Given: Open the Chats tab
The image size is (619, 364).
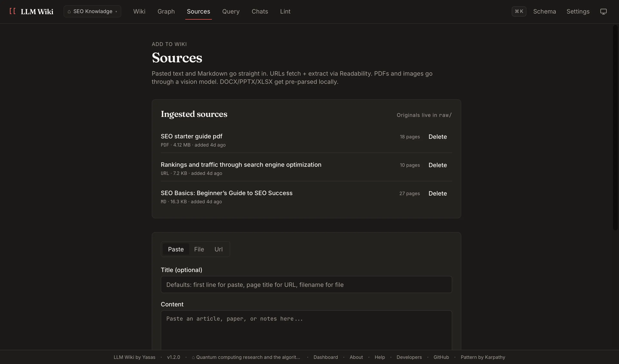Looking at the screenshot, I should [x=260, y=11].
